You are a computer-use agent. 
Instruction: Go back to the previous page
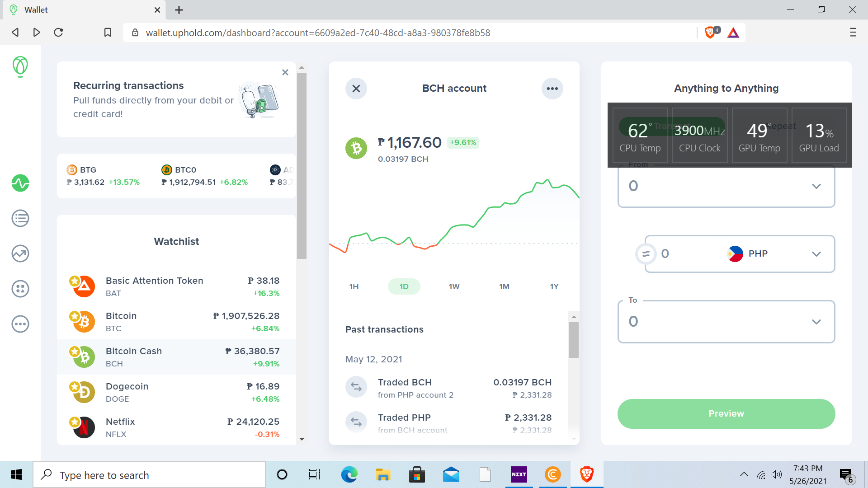click(15, 33)
